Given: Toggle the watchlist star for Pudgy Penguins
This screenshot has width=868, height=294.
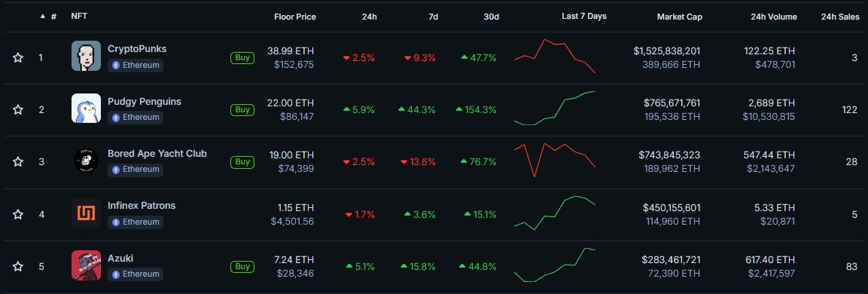Looking at the screenshot, I should (x=18, y=110).
